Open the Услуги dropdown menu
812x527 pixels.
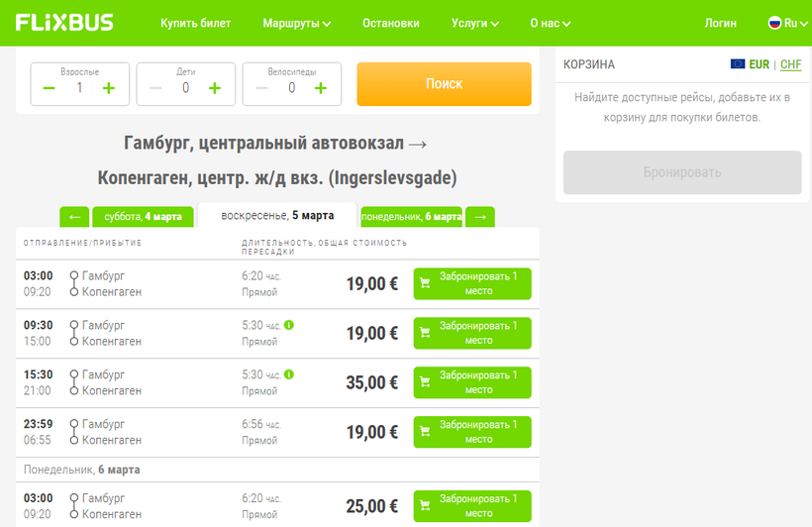coord(475,24)
